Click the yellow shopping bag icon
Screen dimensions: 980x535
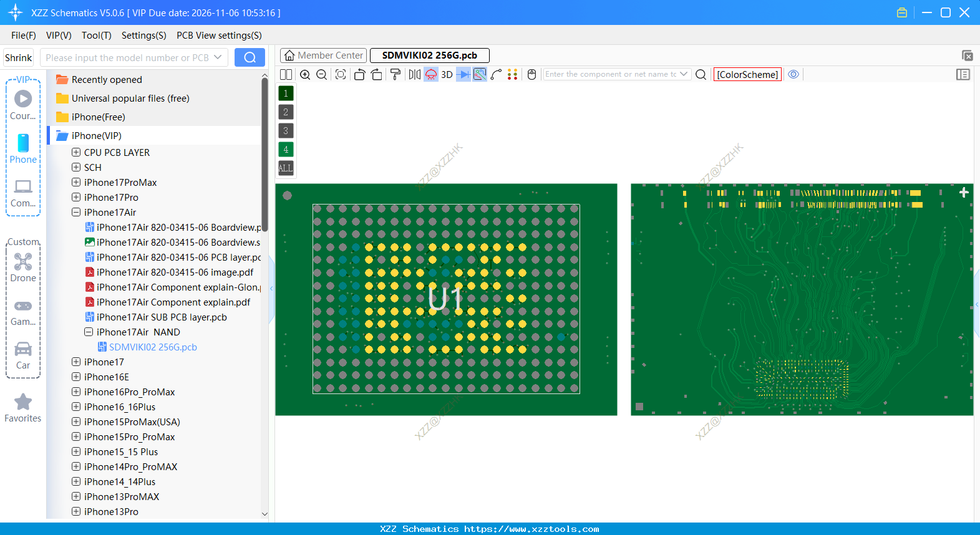point(901,12)
